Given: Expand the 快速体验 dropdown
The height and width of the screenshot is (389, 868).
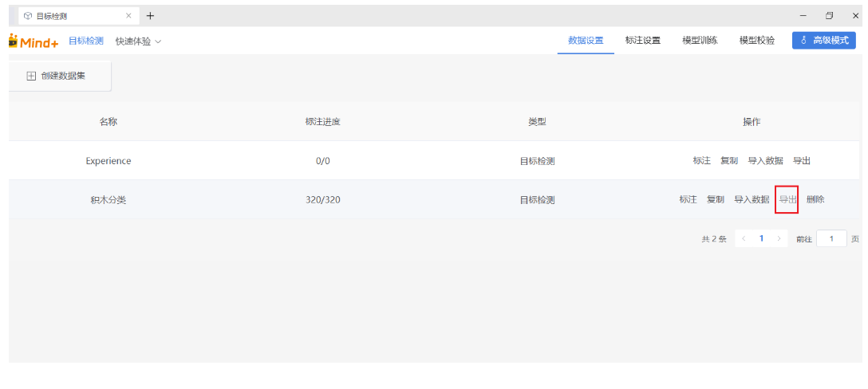Looking at the screenshot, I should coord(138,41).
